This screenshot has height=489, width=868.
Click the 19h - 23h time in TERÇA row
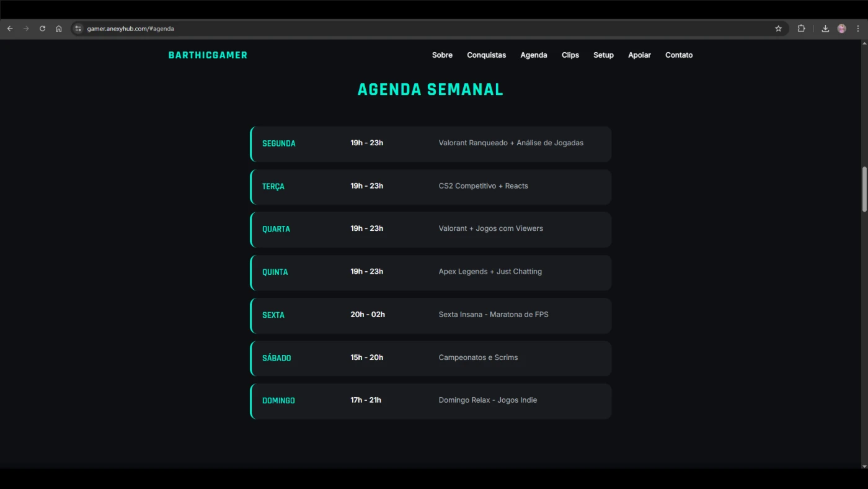367,186
